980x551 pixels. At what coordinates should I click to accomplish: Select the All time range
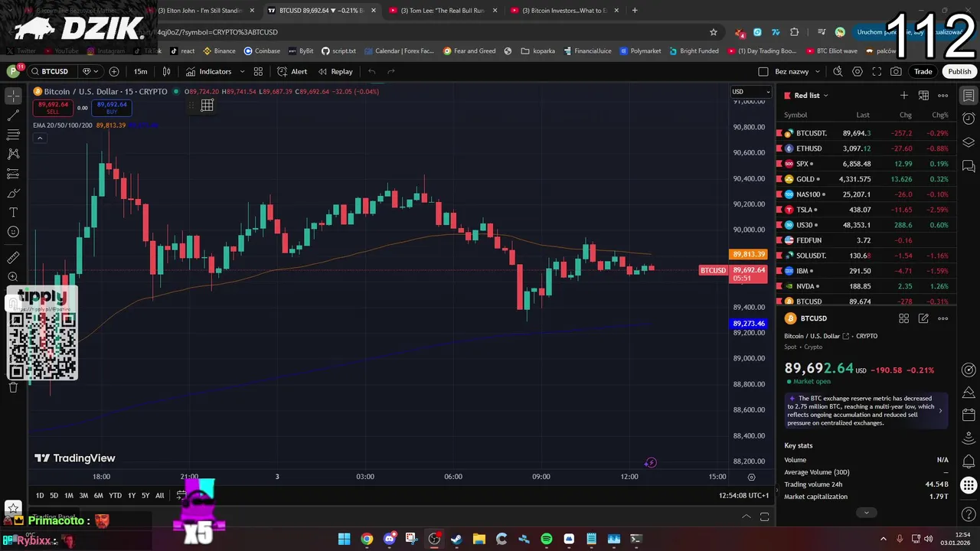point(159,495)
